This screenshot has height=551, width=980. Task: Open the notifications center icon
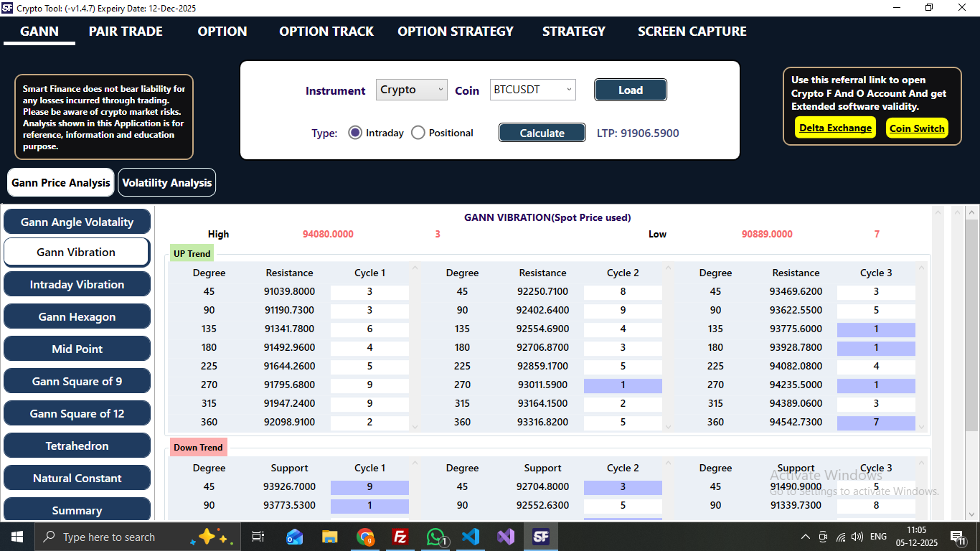click(x=956, y=536)
